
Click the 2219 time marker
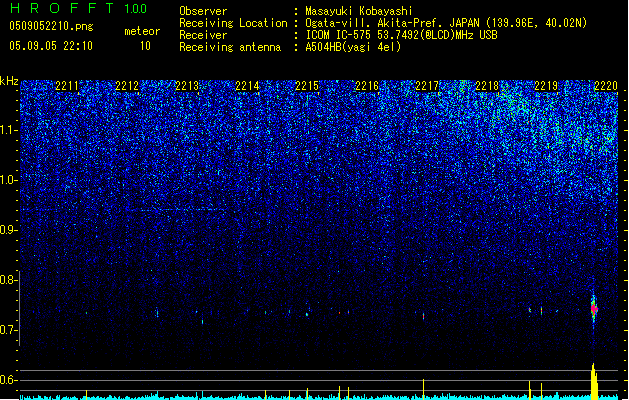(546, 86)
